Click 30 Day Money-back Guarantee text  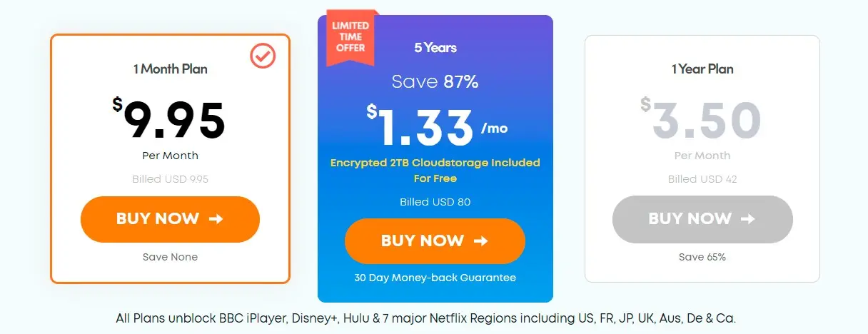pyautogui.click(x=435, y=278)
